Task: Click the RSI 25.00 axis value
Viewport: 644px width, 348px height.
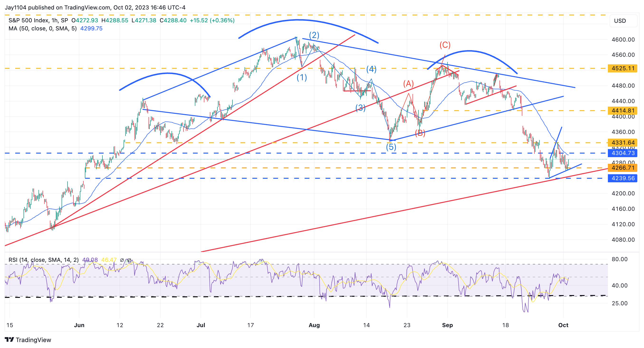Action: [x=620, y=303]
